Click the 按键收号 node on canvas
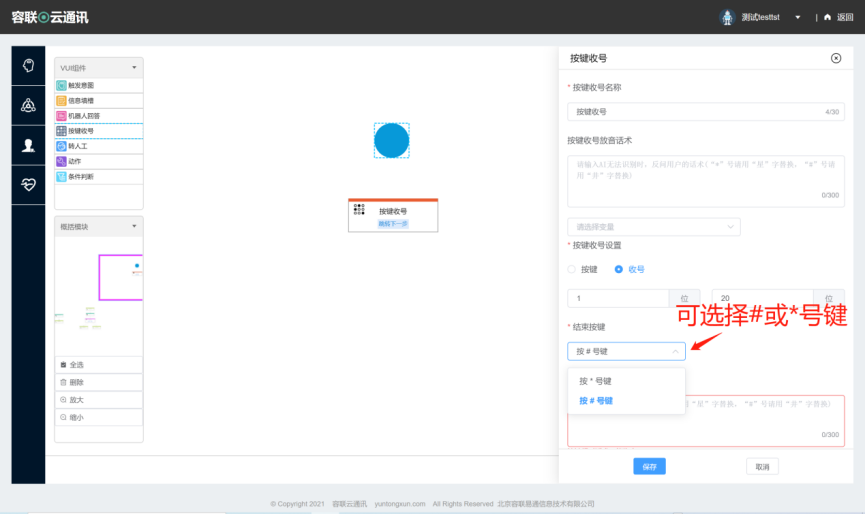The image size is (865, 514). (393, 216)
